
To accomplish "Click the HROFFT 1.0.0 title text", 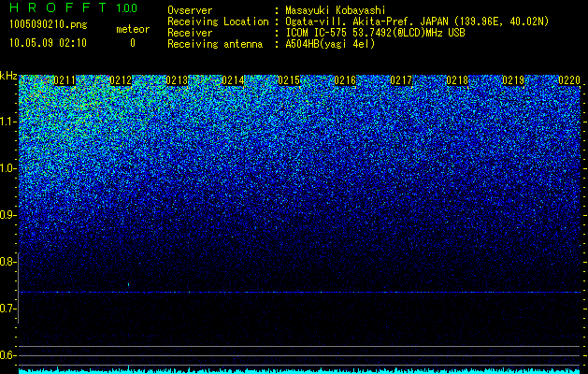I will coord(73,7).
